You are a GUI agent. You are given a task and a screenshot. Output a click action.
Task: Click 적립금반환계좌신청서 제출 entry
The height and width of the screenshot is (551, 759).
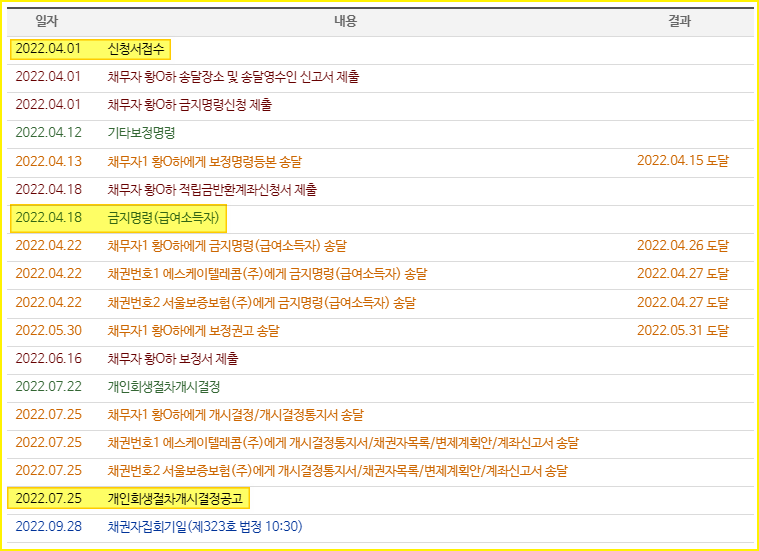[212, 189]
